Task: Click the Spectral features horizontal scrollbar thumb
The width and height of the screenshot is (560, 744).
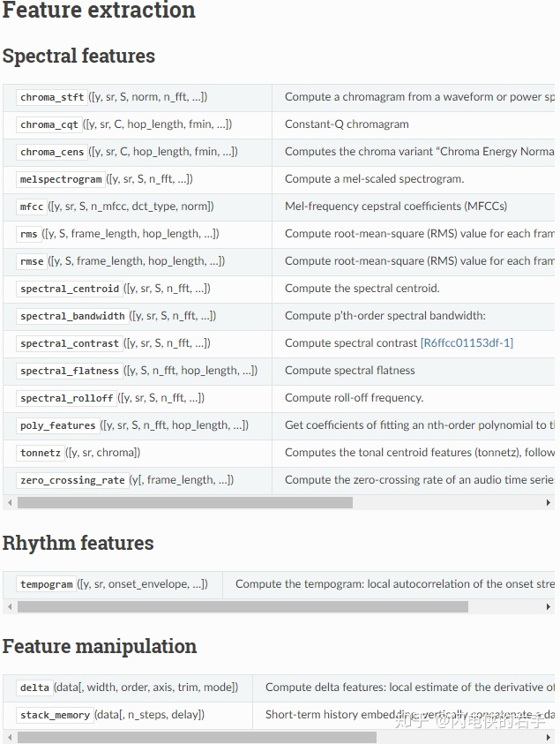Action: [185, 502]
